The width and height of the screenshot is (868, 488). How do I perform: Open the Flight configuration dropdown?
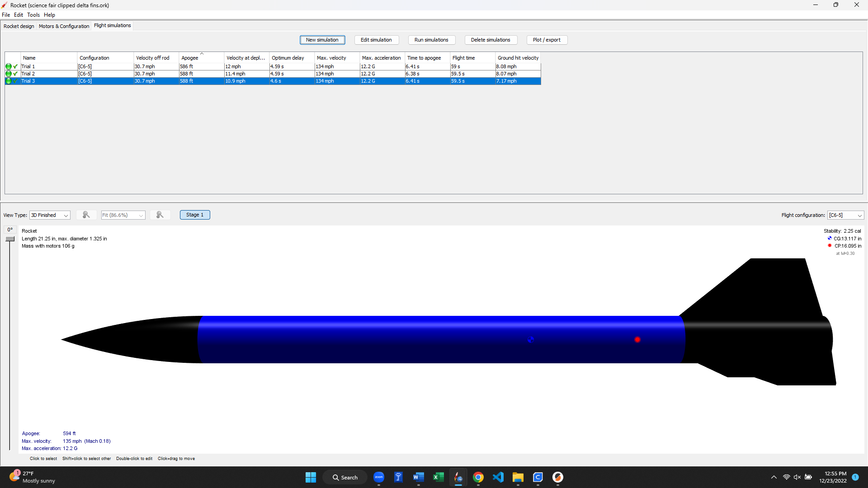click(x=845, y=215)
